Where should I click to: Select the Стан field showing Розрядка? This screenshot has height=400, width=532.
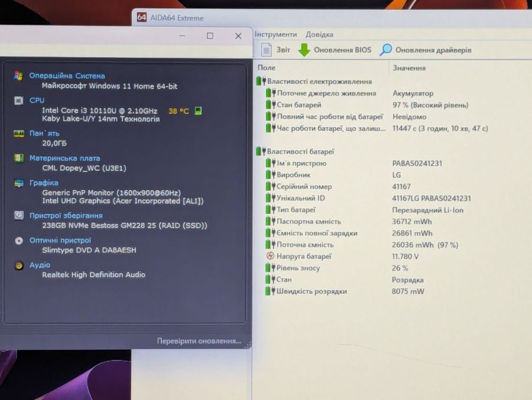[x=345, y=279]
